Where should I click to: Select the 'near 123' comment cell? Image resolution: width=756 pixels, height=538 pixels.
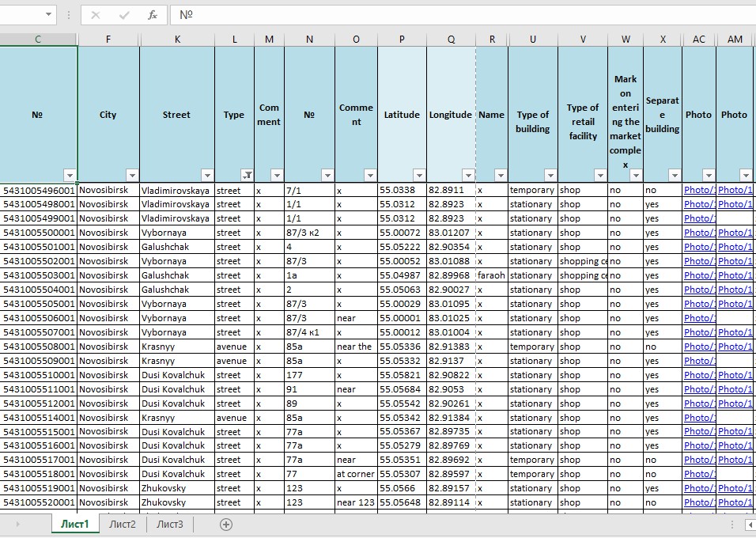click(356, 502)
